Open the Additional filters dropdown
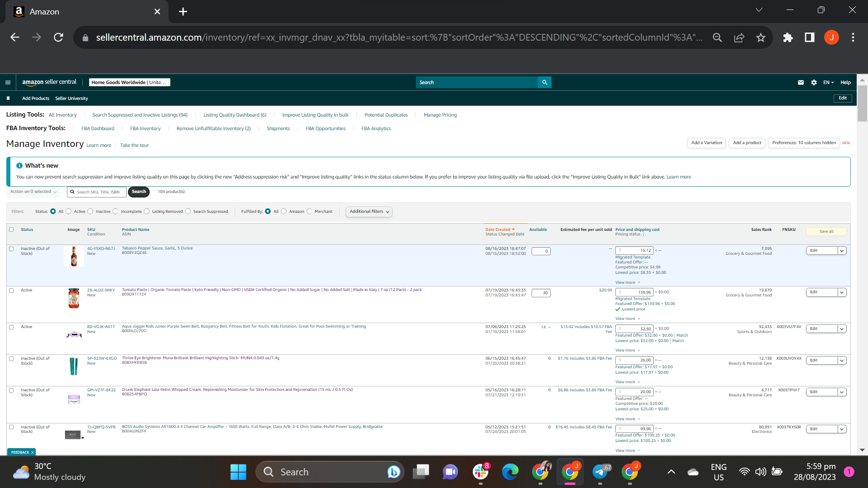This screenshot has height=488, width=868. [369, 211]
